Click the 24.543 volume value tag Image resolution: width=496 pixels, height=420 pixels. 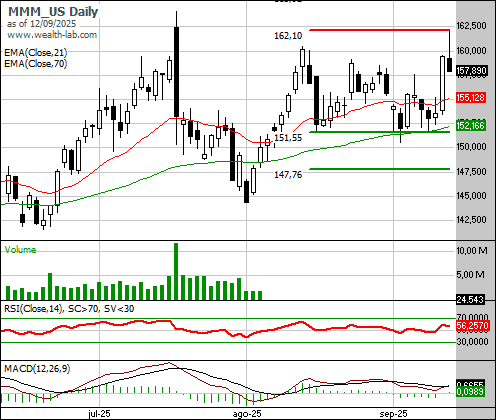coord(470,300)
